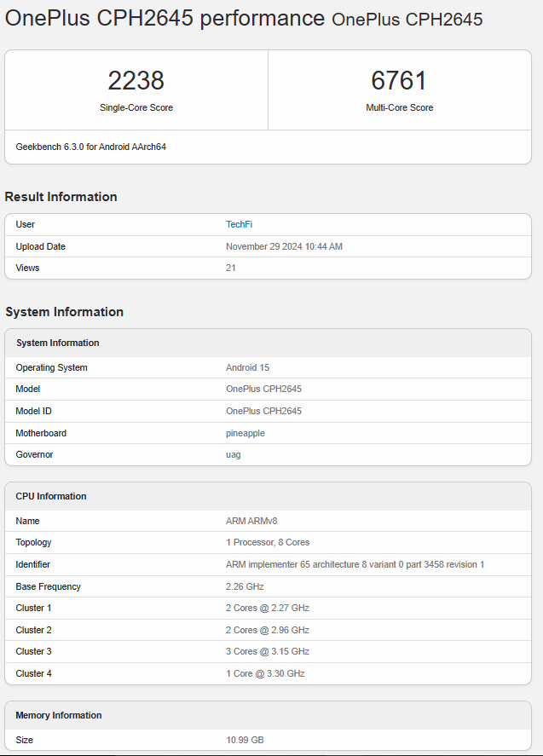The image size is (543, 756).
Task: Click the views count 21
Action: (x=231, y=268)
